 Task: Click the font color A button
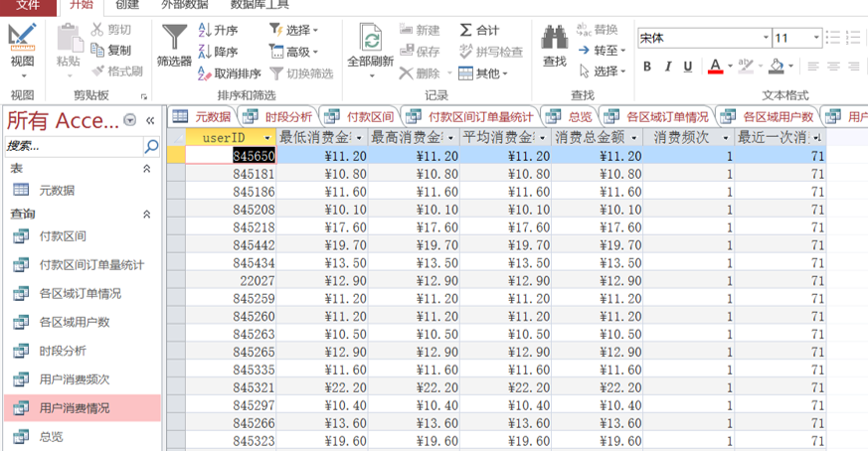[714, 67]
